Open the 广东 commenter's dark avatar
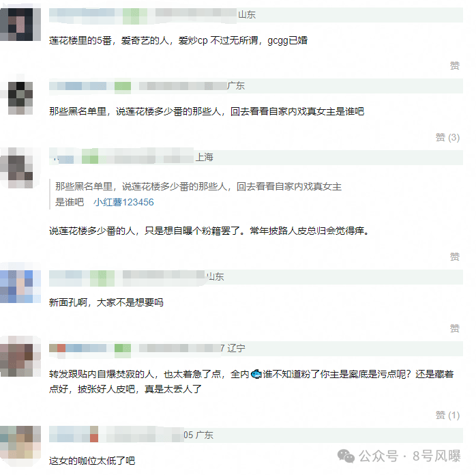Viewport: 476px width, 475px height. pos(20,98)
